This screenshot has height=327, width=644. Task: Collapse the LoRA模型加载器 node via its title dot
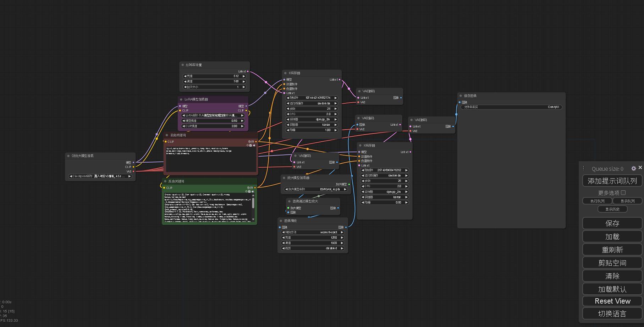[x=181, y=99]
